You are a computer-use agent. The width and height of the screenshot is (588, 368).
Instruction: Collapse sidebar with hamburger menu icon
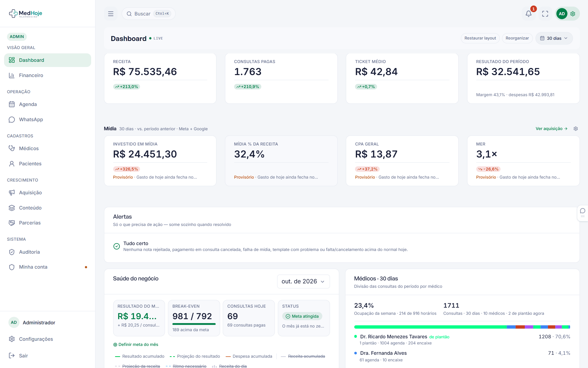(x=111, y=14)
